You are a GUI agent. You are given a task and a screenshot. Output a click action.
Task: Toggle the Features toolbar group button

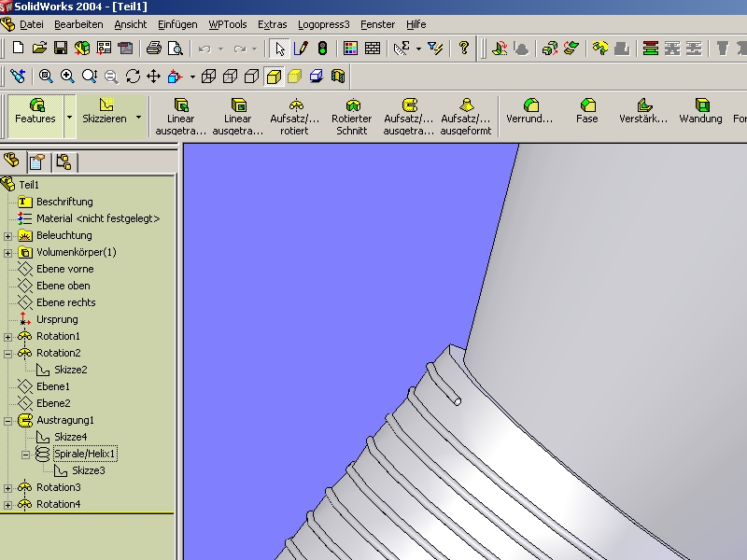point(35,111)
